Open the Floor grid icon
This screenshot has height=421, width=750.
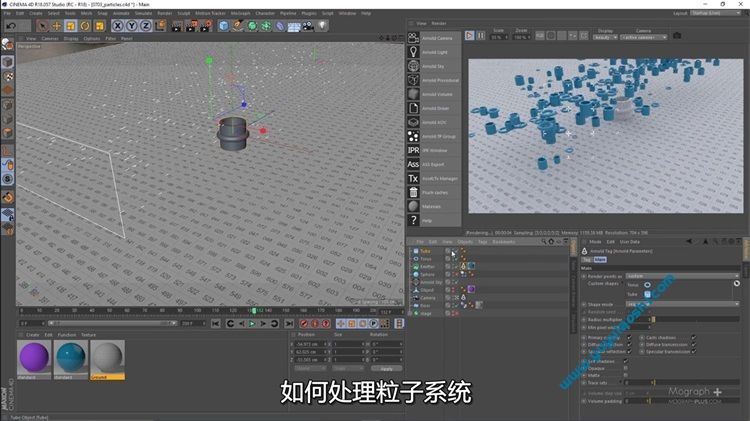(294, 25)
